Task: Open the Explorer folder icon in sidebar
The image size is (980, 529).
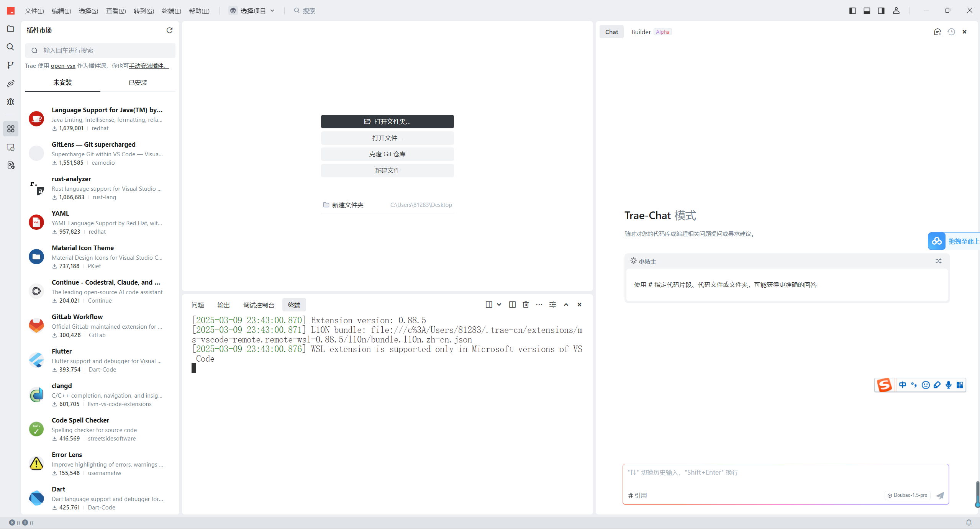Action: point(11,29)
